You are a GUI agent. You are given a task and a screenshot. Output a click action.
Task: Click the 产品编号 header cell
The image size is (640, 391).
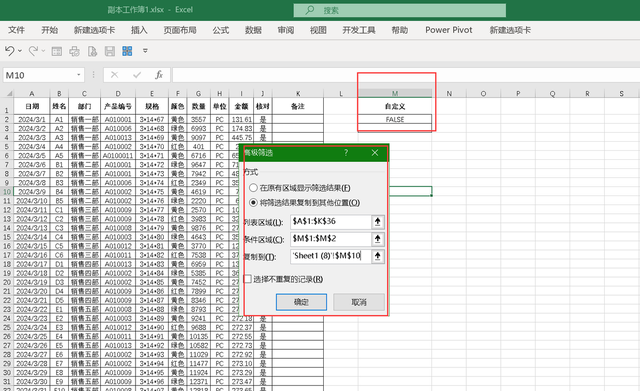point(118,106)
